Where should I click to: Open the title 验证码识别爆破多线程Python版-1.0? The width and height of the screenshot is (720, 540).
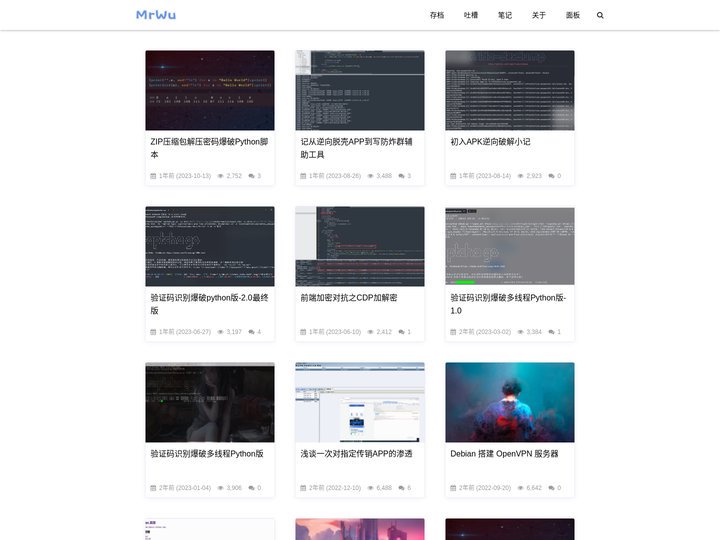[x=508, y=304]
